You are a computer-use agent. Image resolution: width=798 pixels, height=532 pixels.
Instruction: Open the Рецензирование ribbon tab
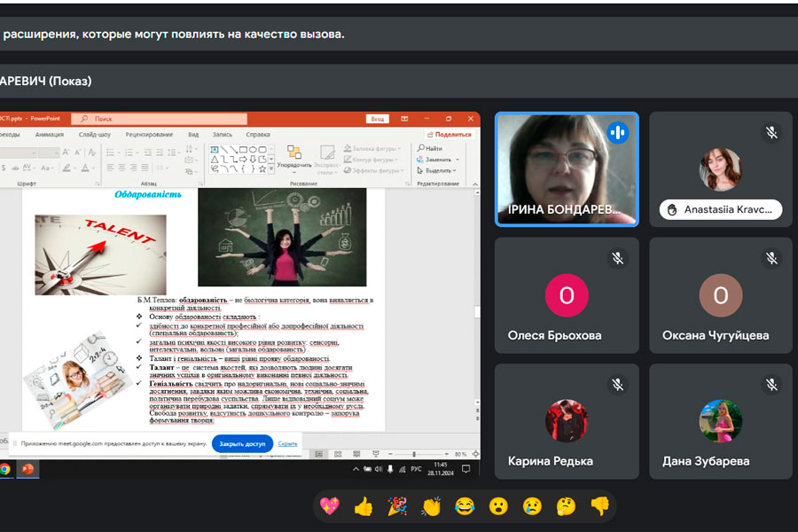149,135
